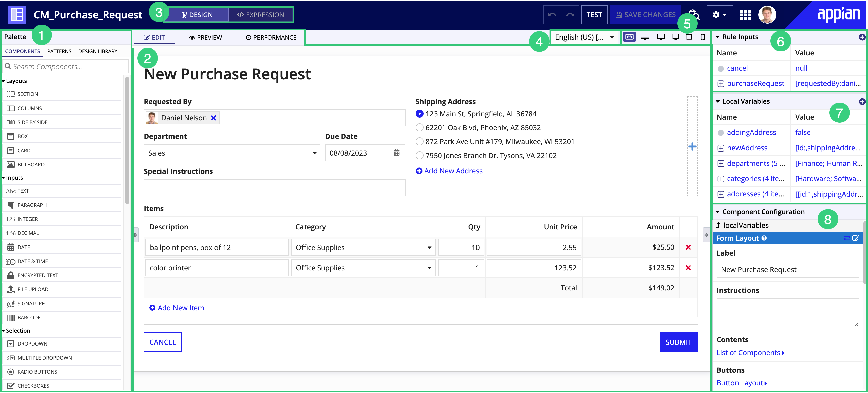Click the CANCEL button
The height and width of the screenshot is (393, 868).
click(x=162, y=342)
